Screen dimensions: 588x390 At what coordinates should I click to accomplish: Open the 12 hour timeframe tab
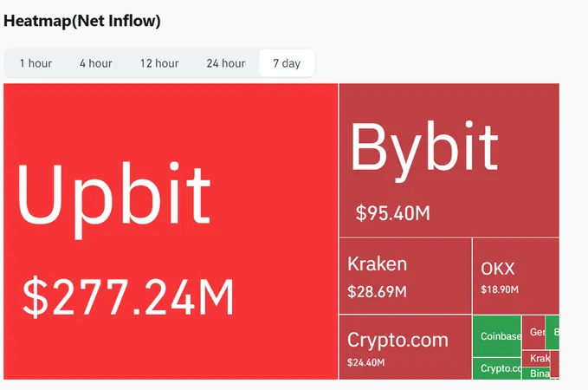click(159, 63)
